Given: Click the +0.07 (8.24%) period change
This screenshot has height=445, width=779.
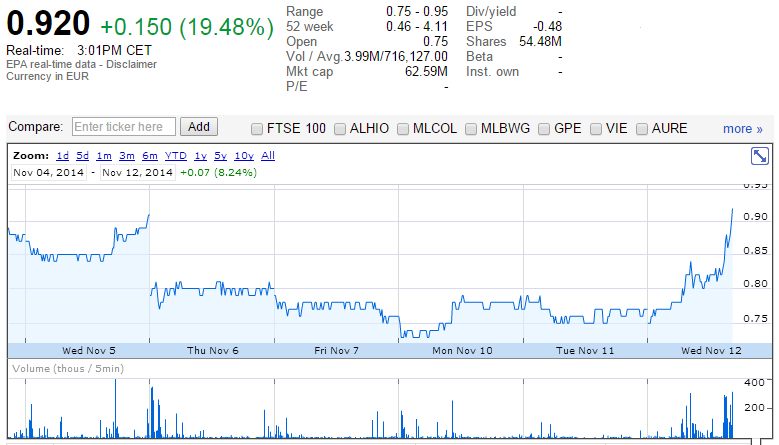Looking at the screenshot, I should click(218, 172).
